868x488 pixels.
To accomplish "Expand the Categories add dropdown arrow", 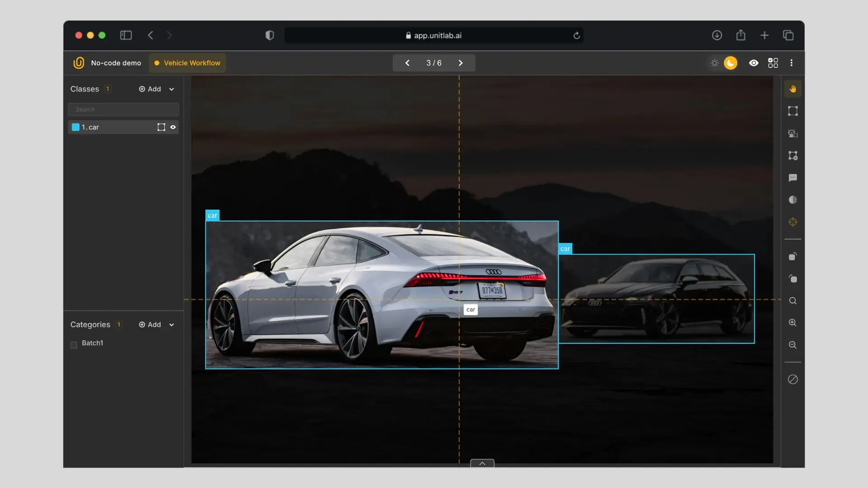I will [171, 325].
